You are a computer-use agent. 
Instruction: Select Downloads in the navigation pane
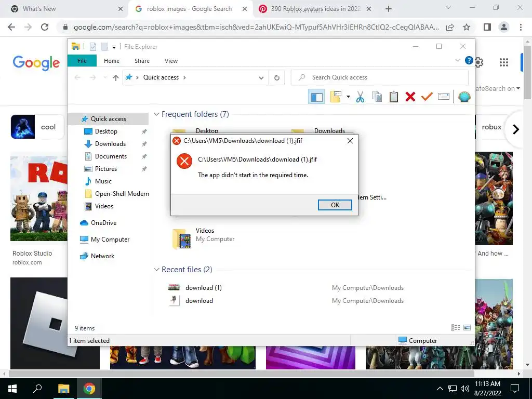110,144
